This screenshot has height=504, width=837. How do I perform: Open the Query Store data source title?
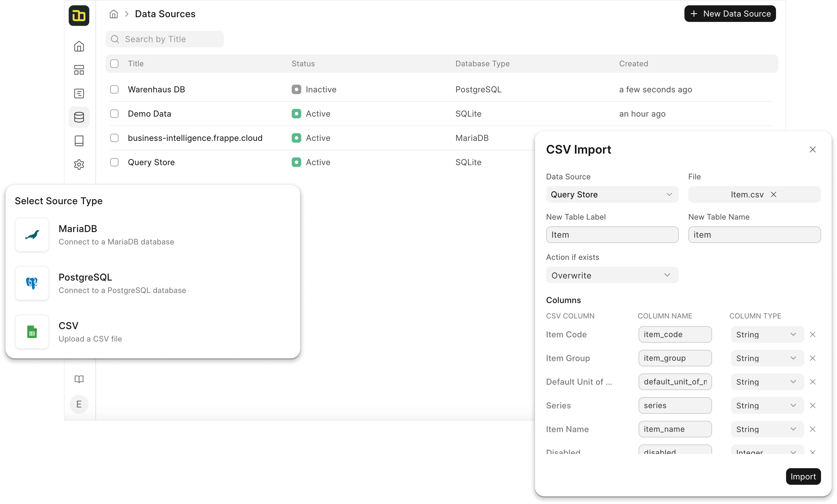click(151, 162)
